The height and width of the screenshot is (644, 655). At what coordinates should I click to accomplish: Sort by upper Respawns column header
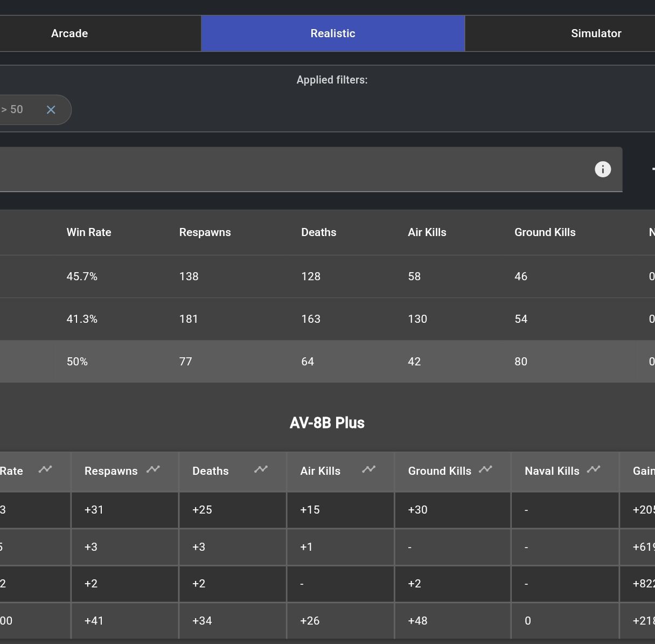point(205,232)
